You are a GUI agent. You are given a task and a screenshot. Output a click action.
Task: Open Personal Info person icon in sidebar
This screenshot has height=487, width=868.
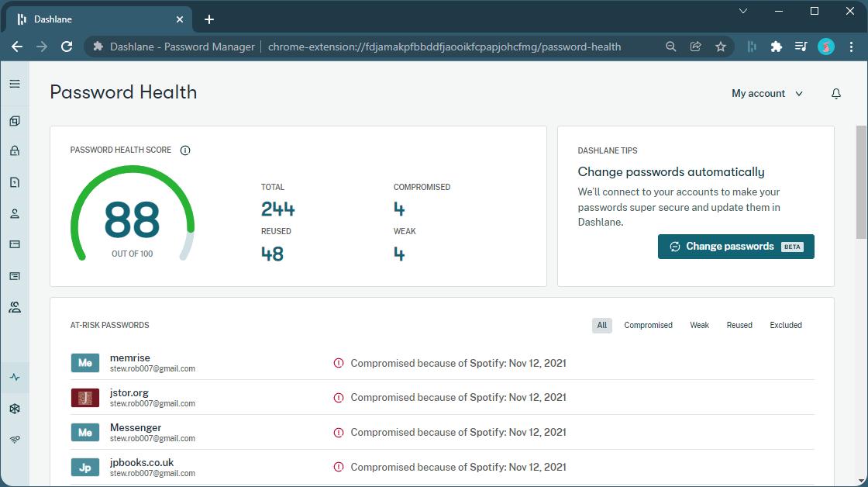pos(15,213)
